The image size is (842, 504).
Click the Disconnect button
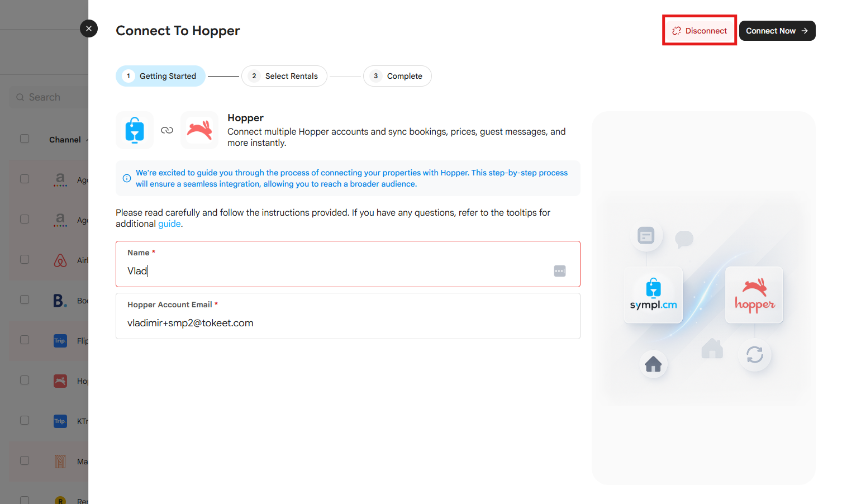click(x=700, y=31)
